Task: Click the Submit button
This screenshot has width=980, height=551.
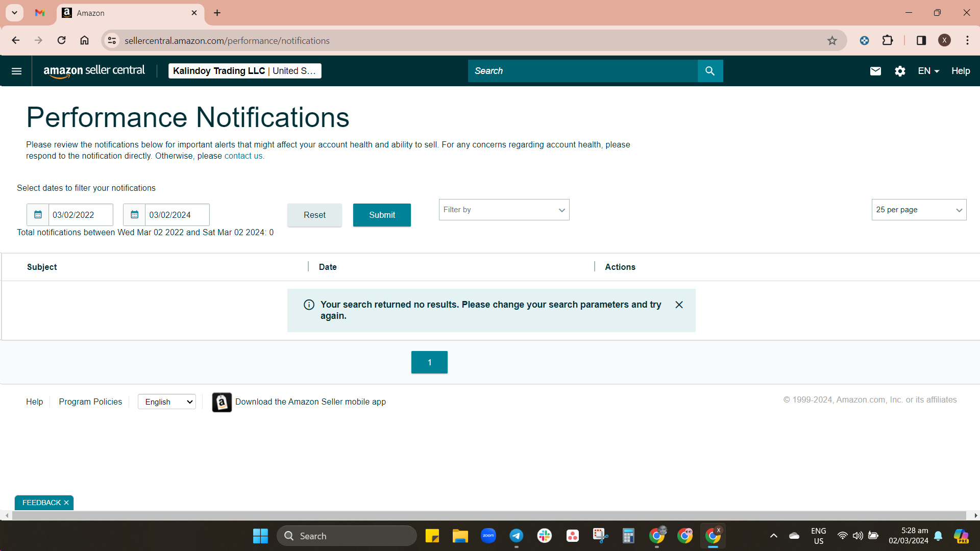Action: click(x=382, y=215)
